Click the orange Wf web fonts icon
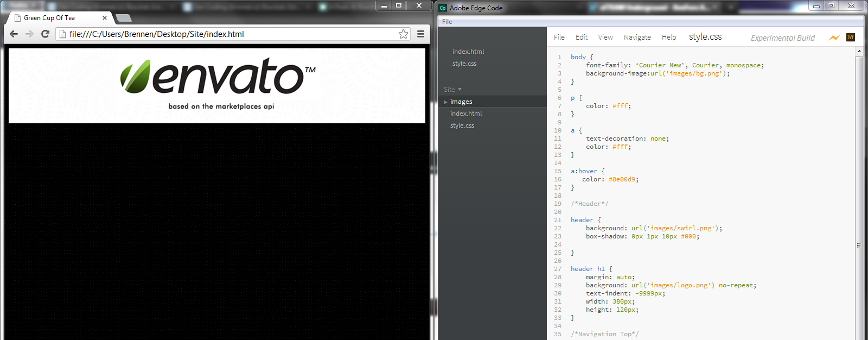The image size is (868, 340). [x=851, y=37]
